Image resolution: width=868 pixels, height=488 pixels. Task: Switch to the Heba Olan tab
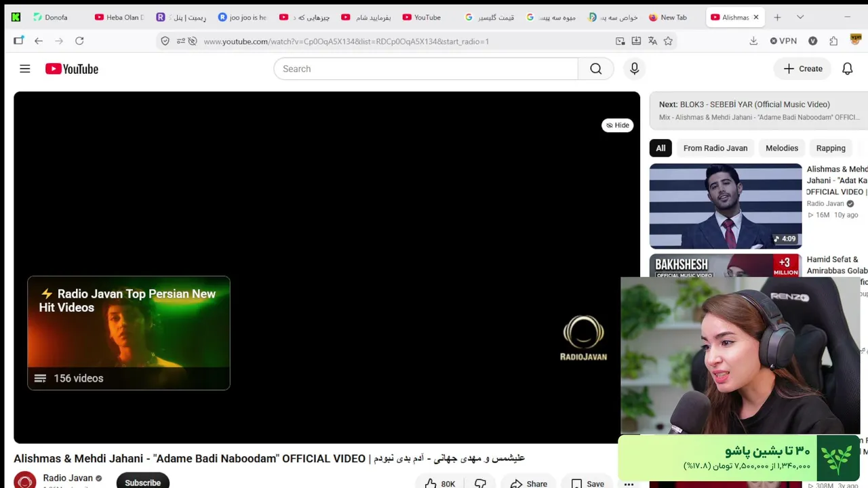coord(119,18)
